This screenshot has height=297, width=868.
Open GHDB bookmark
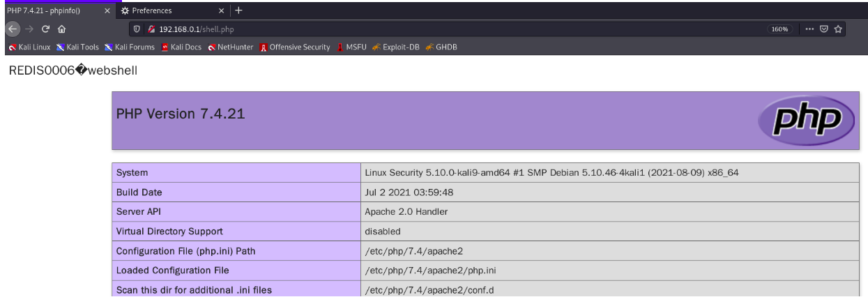click(441, 47)
